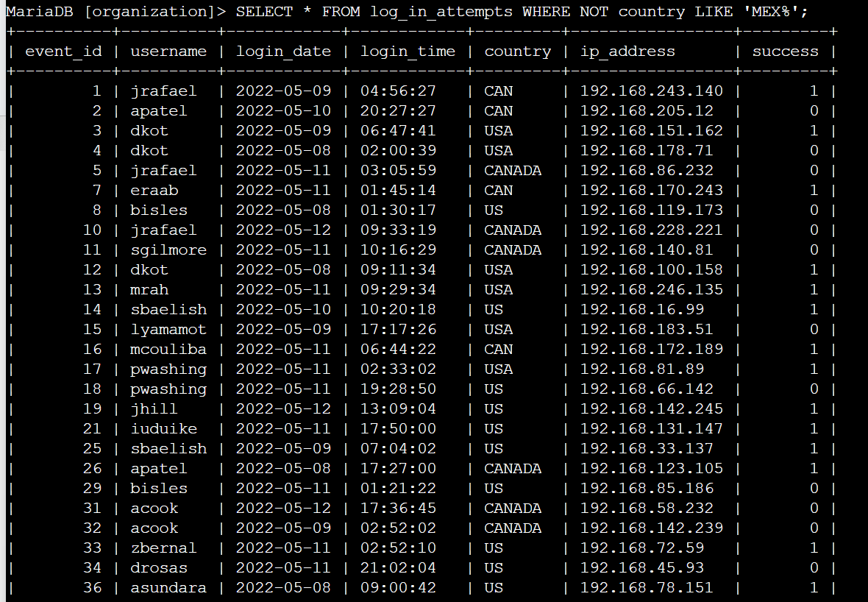The height and width of the screenshot is (602, 868).
Task: Select login time 21:02:04
Action: pos(398,568)
